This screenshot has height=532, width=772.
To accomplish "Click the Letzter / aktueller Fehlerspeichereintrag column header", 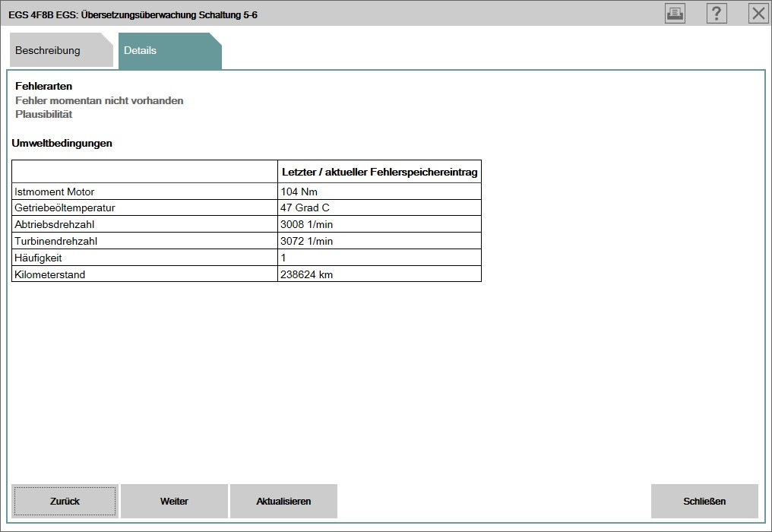I will [379, 172].
